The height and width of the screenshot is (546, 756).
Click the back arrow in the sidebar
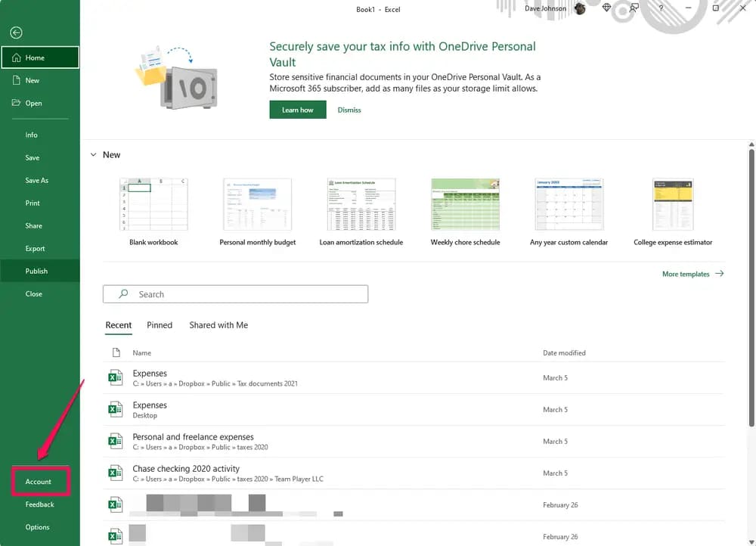click(16, 33)
